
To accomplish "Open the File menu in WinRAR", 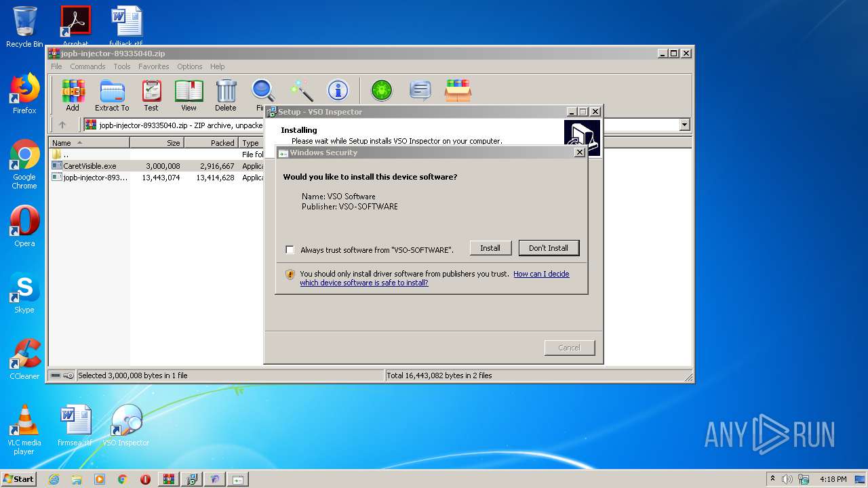I will click(x=56, y=66).
